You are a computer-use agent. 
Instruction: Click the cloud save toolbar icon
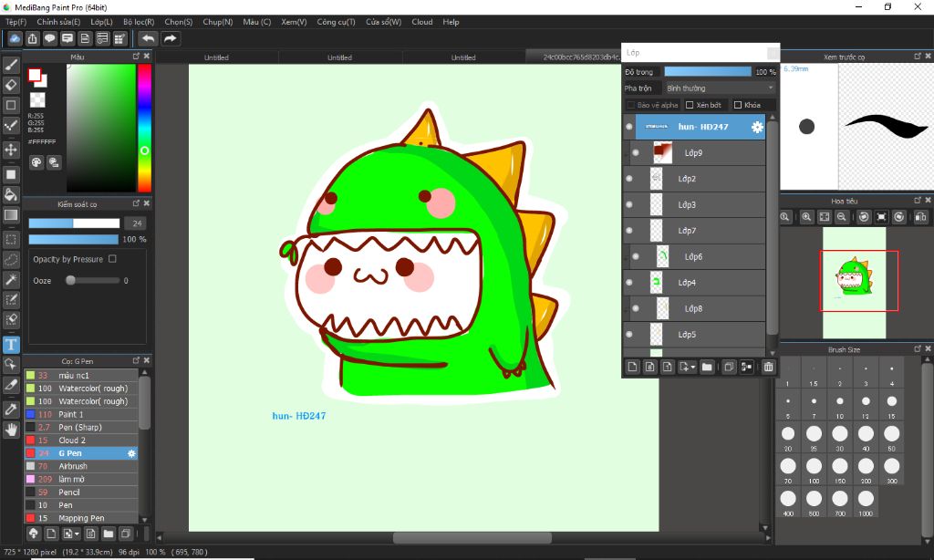pyautogui.click(x=15, y=38)
